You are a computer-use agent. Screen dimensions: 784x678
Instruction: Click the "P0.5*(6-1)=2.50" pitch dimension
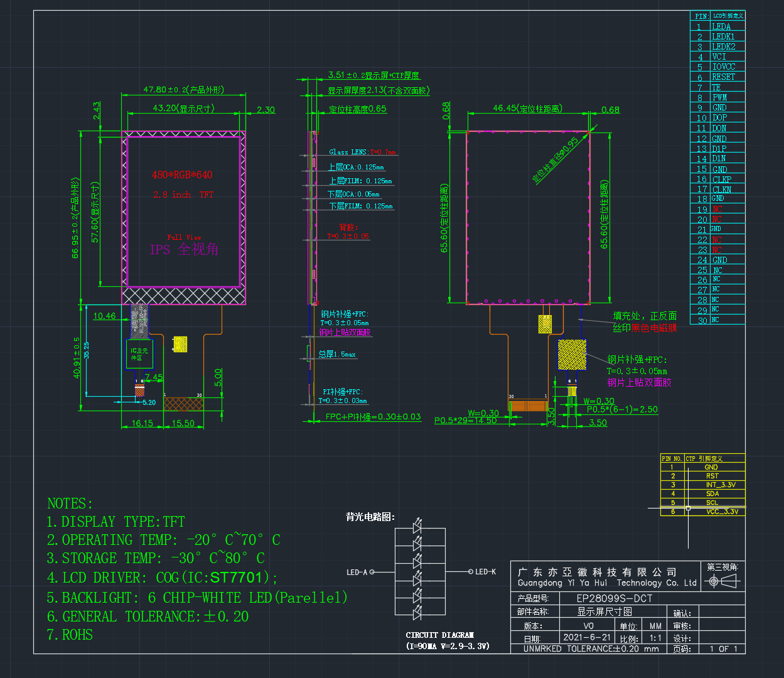pyautogui.click(x=622, y=409)
